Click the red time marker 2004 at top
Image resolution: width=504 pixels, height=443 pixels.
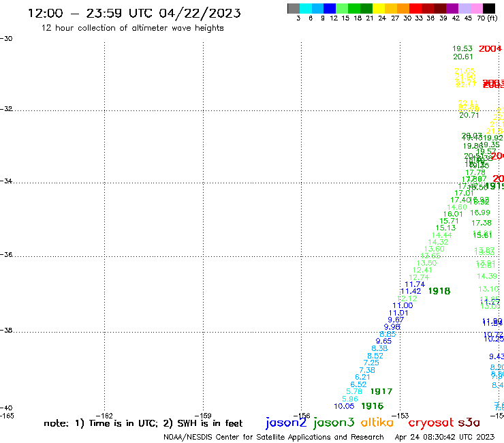(490, 49)
